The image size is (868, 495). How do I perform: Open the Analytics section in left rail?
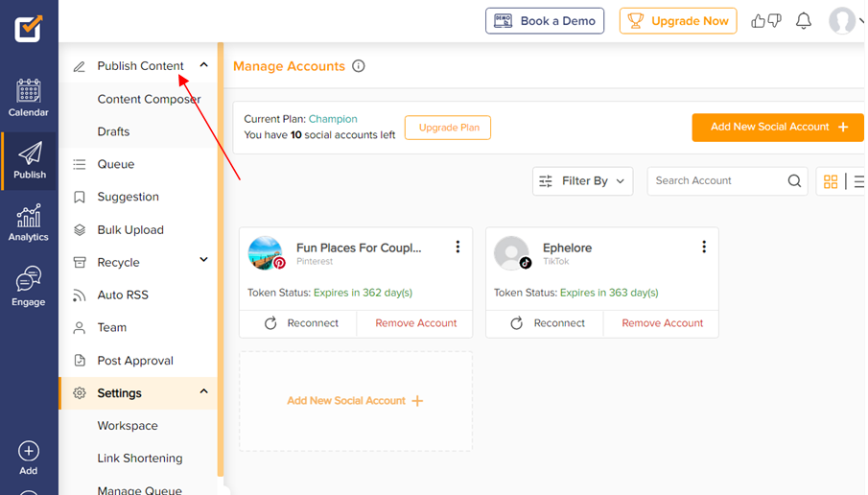28,223
